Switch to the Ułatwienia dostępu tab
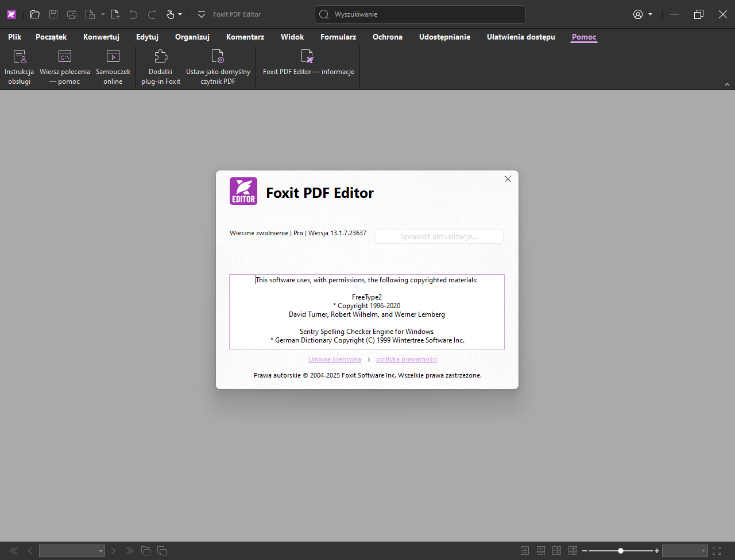The height and width of the screenshot is (560, 735). 521,37
